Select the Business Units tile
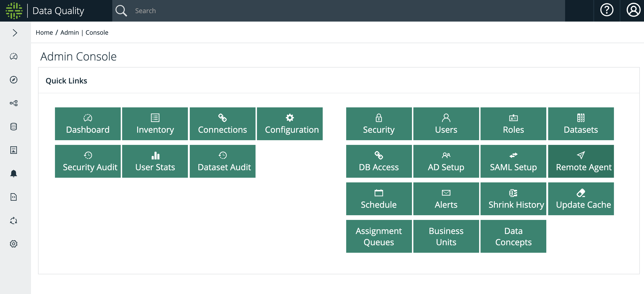This screenshot has width=644, height=294. click(446, 236)
